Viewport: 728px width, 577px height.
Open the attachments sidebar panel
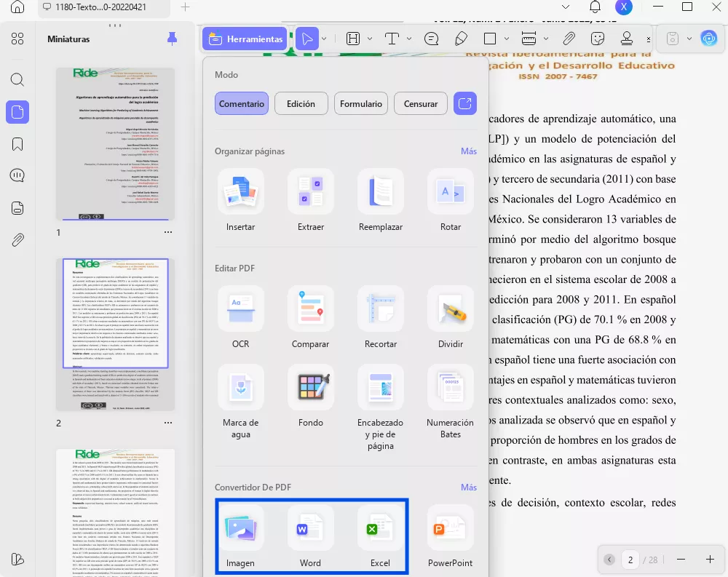pos(17,240)
